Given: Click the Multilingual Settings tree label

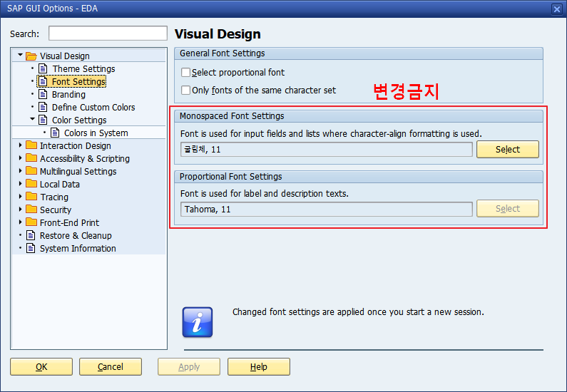Looking at the screenshot, I should [78, 172].
